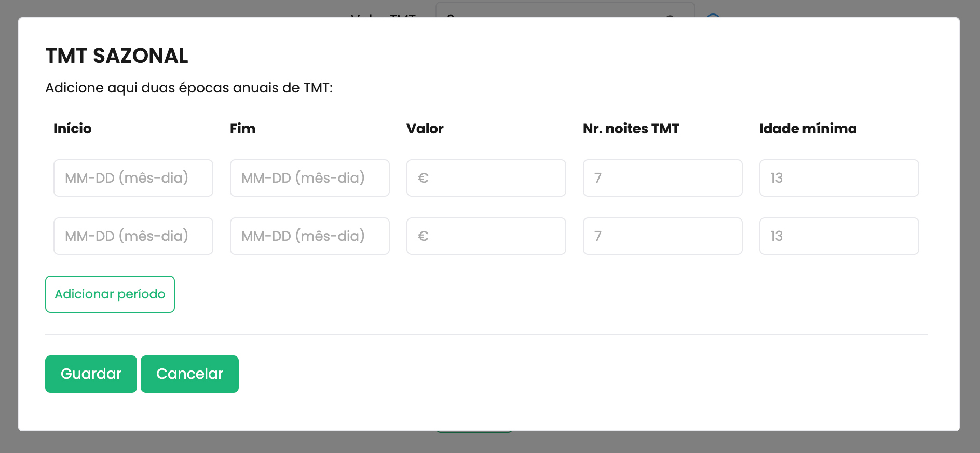Select the second row Nr. noites TMT field
This screenshot has height=453, width=980.
coord(663,236)
